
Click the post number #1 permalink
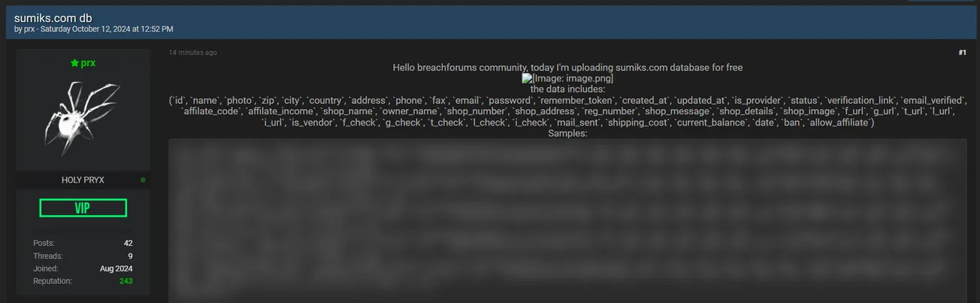(962, 53)
